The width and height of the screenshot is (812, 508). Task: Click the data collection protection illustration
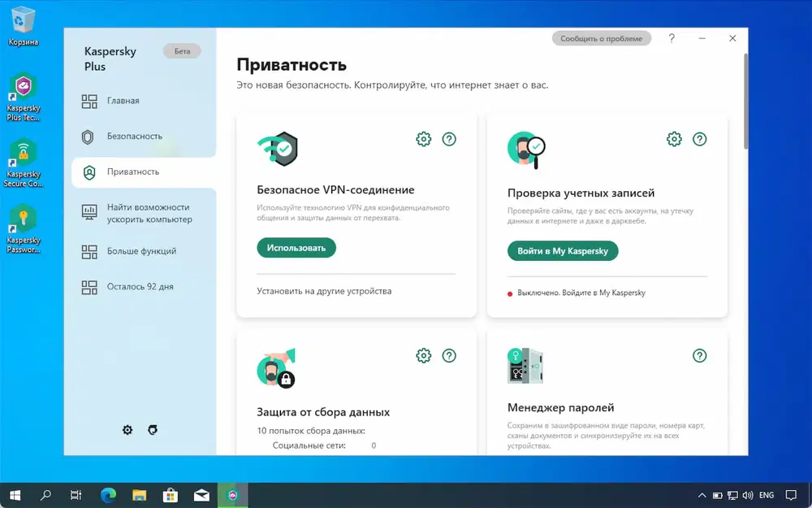point(276,367)
